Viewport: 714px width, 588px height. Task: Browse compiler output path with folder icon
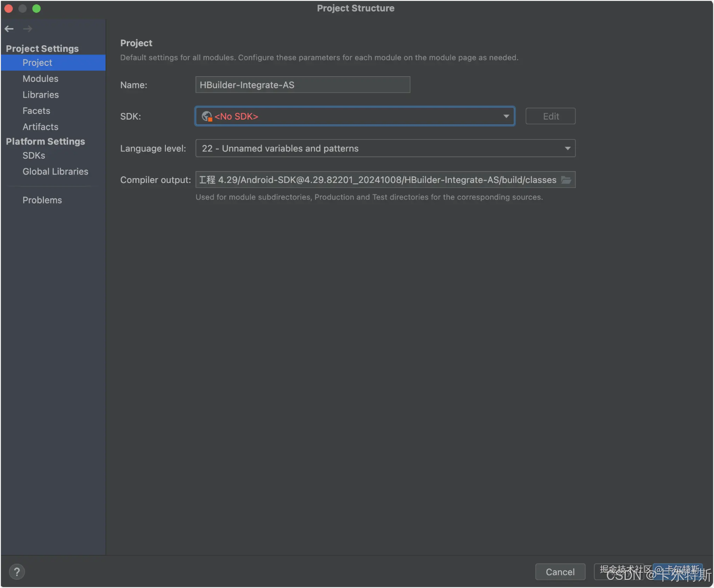tap(566, 180)
